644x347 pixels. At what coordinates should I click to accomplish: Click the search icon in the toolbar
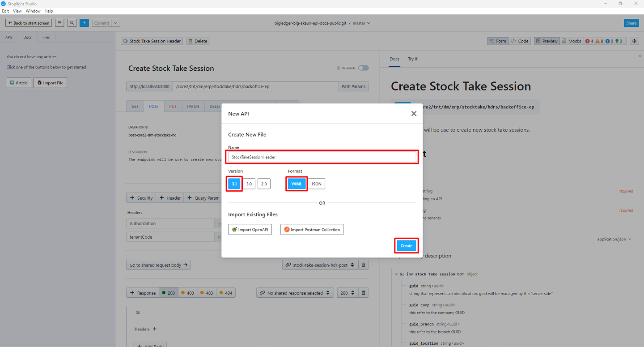(x=72, y=23)
